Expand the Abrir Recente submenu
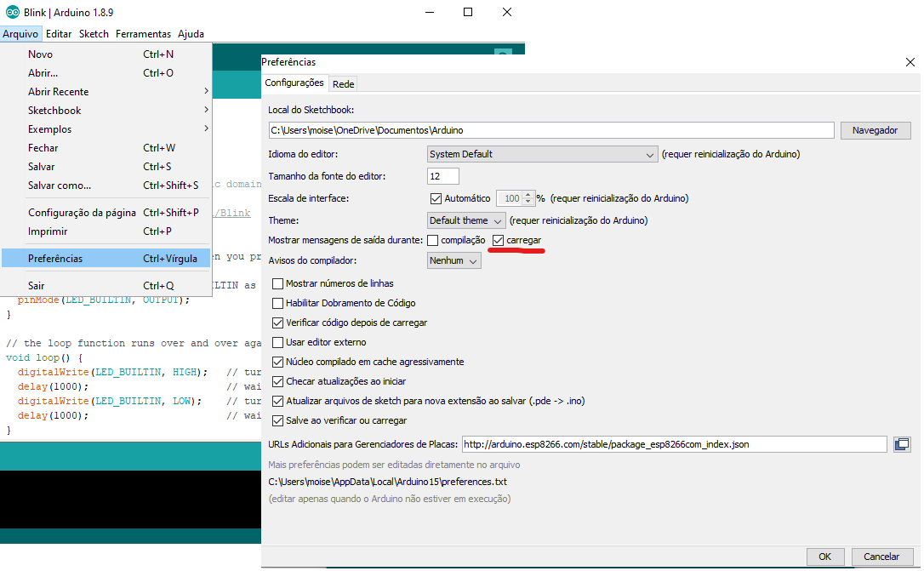924x571 pixels. pos(106,92)
